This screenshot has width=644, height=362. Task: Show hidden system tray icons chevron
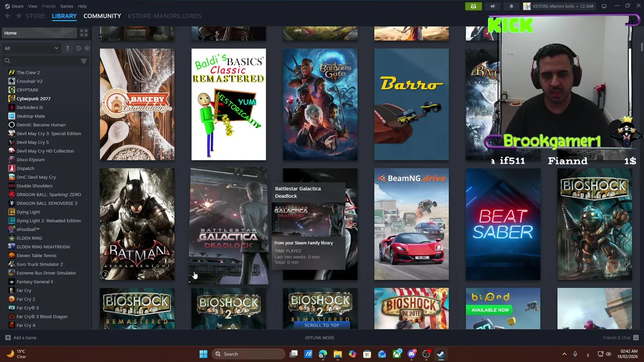(x=564, y=354)
